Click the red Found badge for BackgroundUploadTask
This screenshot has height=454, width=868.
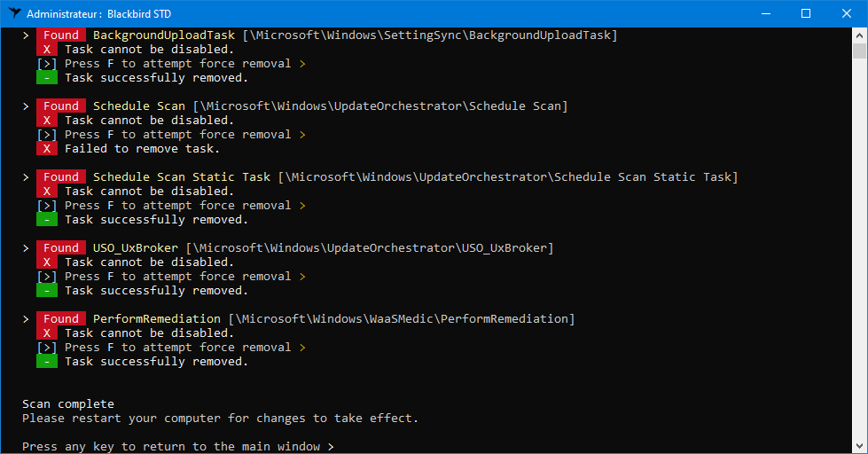click(x=61, y=35)
